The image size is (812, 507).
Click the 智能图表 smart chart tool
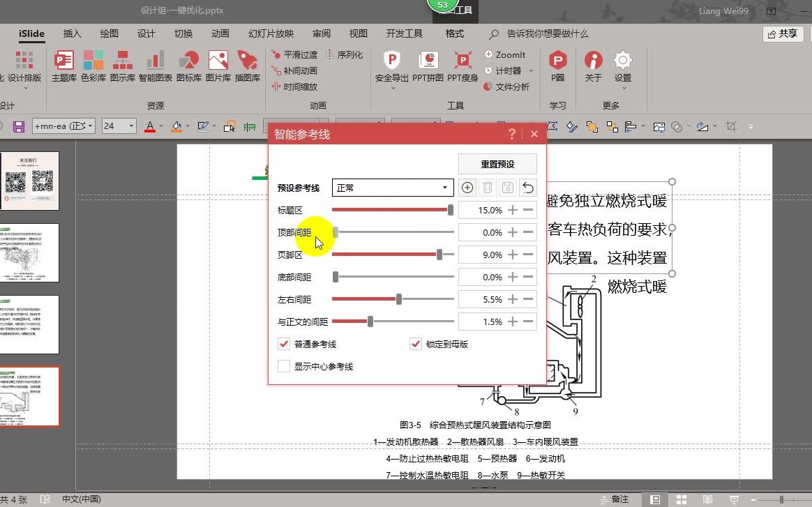click(156, 68)
